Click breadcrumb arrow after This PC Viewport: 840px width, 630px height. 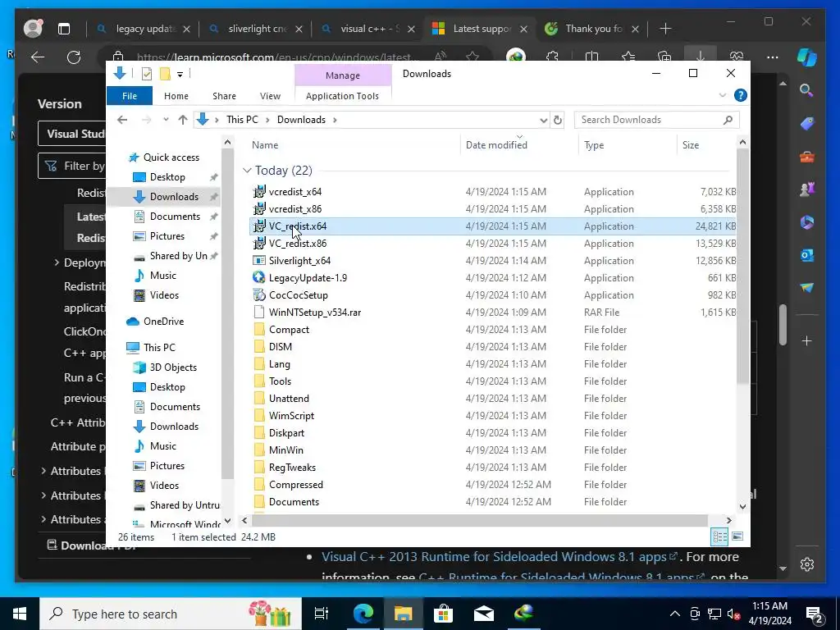(x=267, y=120)
